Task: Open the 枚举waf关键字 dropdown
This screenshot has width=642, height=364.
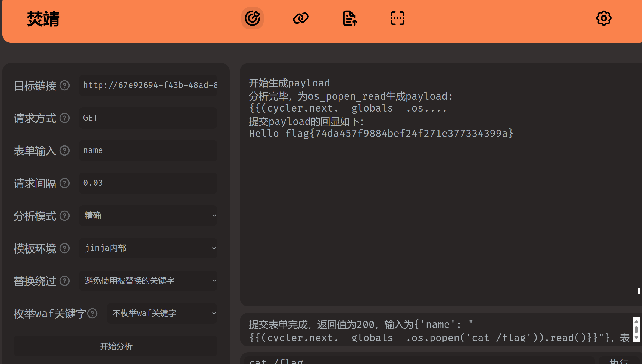Action: click(x=162, y=313)
